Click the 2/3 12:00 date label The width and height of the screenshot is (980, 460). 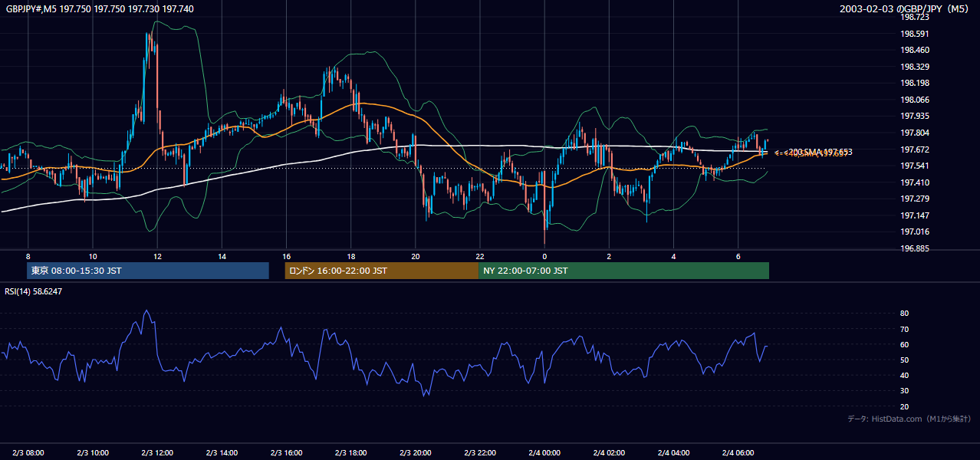coord(157,452)
